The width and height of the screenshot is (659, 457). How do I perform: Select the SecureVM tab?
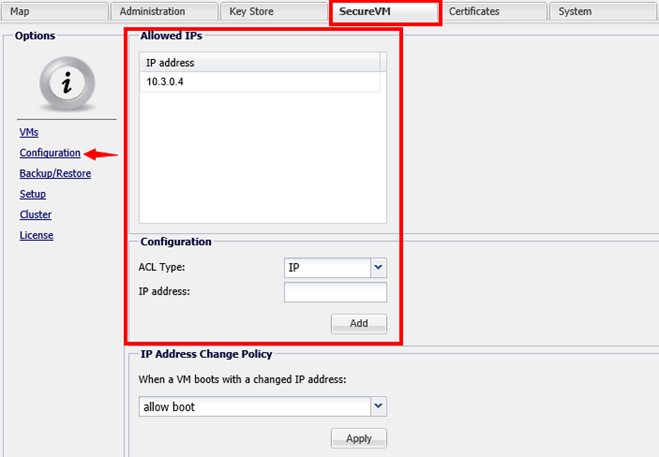pos(384,12)
